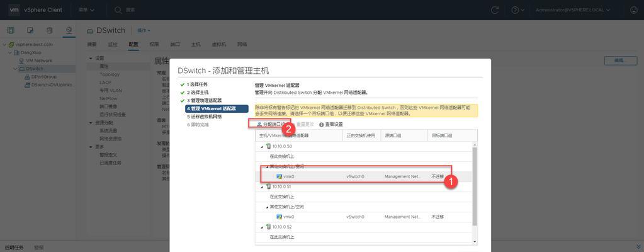Screen dimensions: 644x252
Task: Click the 搜索 search field
Action: (x=130, y=10)
